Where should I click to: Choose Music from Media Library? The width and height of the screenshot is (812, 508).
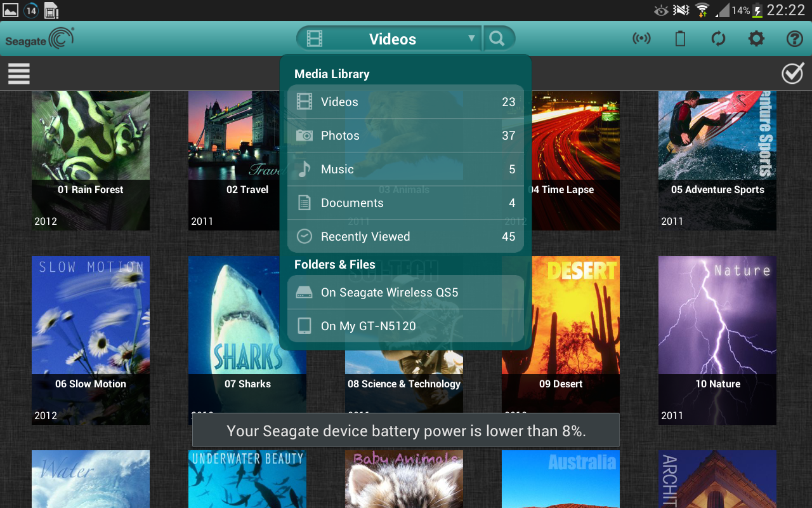click(x=405, y=169)
